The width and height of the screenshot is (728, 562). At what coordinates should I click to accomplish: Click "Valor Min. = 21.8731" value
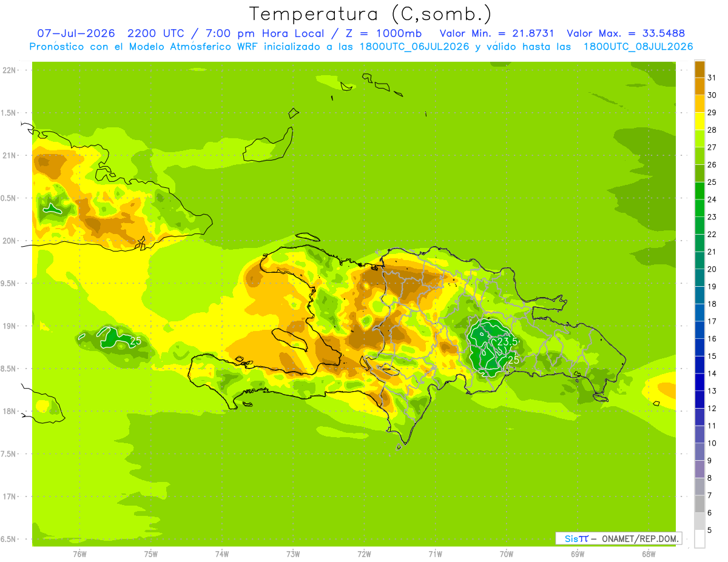[497, 33]
